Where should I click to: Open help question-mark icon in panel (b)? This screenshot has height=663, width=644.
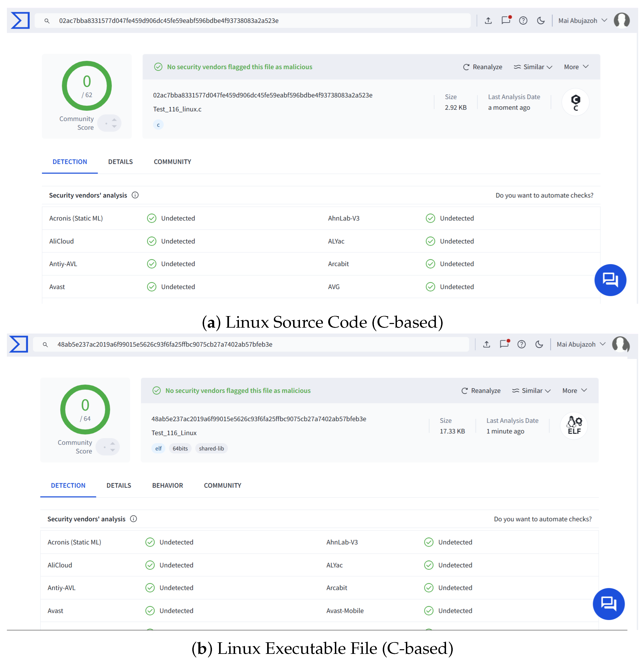[x=521, y=344]
